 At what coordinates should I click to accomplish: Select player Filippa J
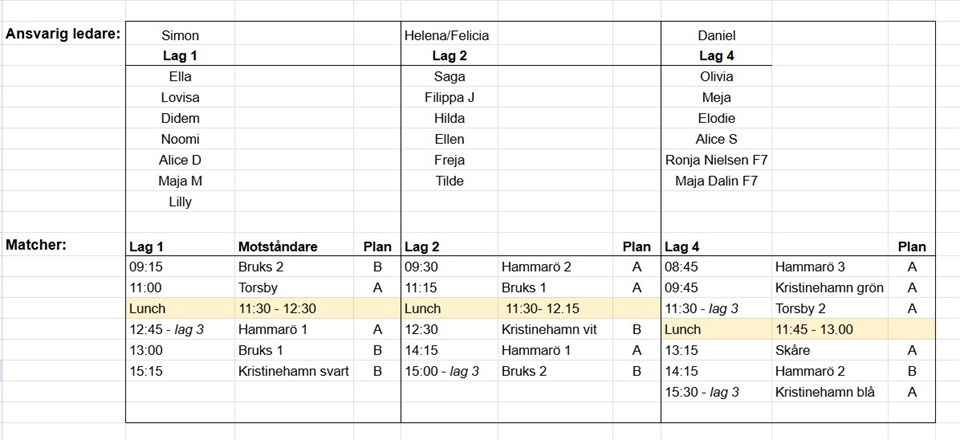[x=449, y=98]
